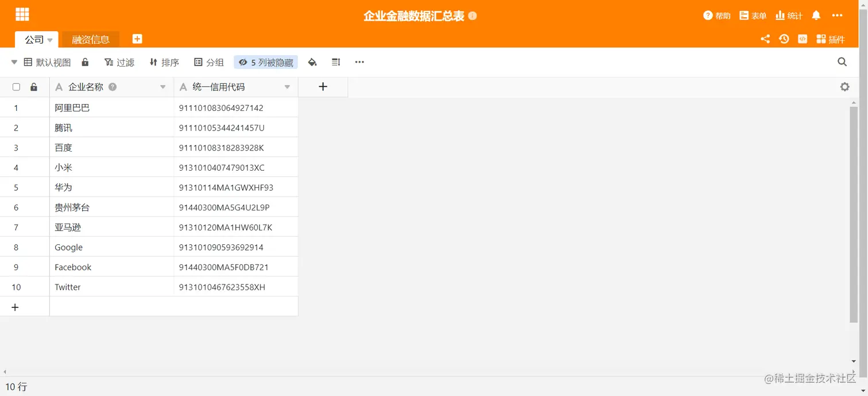The height and width of the screenshot is (396, 868).
Task: Select the 百度 cell
Action: click(x=112, y=147)
